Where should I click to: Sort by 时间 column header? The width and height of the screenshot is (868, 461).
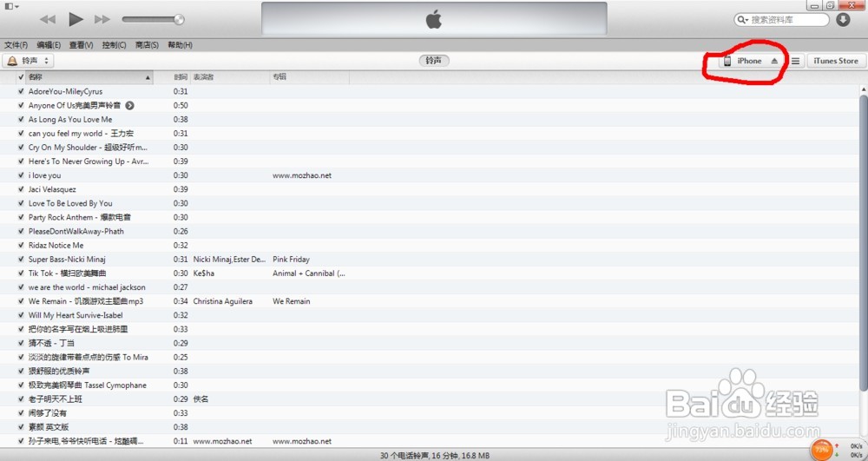[x=181, y=77]
